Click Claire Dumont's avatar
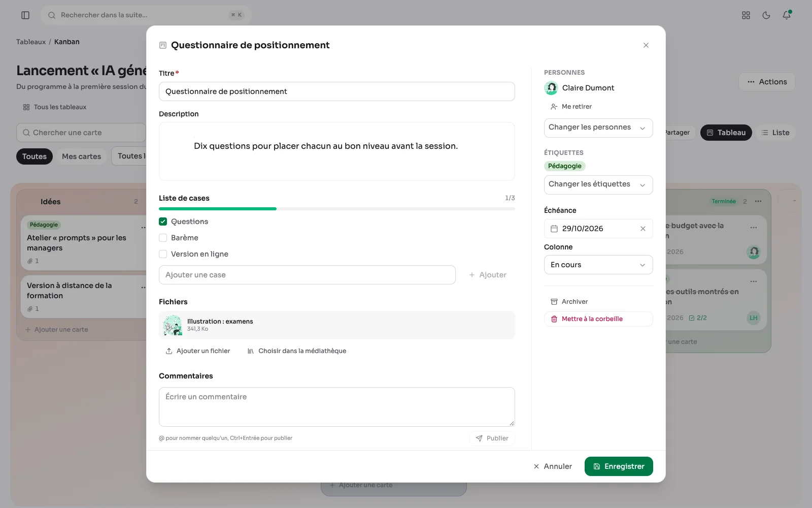Viewport: 812px width, 508px height. pos(551,88)
